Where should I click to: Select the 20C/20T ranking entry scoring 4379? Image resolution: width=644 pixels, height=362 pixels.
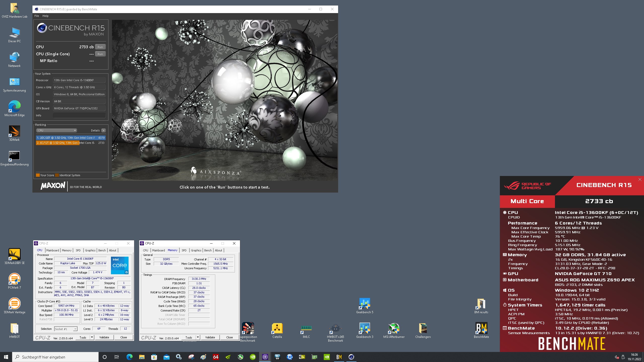[x=71, y=138]
